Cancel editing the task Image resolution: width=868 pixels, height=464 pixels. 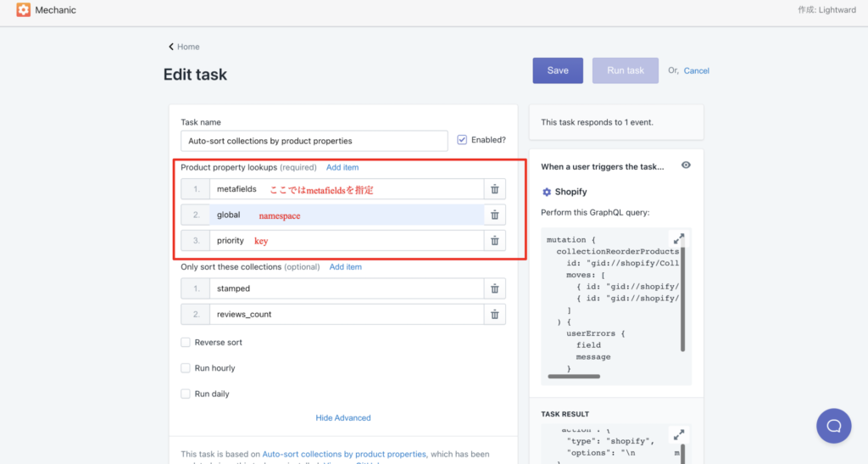[x=697, y=71]
